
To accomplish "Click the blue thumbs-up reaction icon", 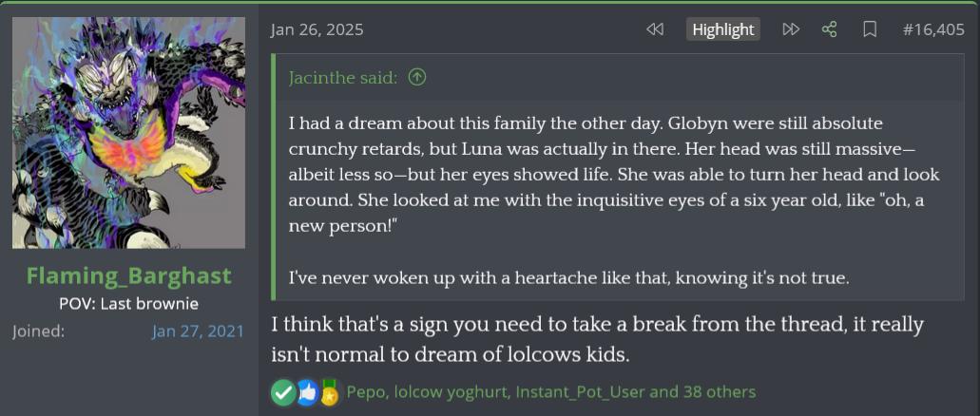I will coord(306,391).
